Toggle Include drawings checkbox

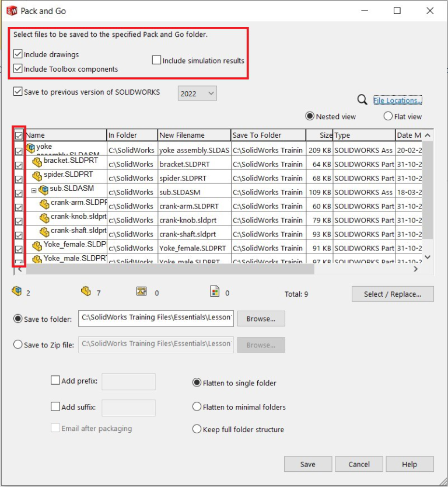[17, 54]
